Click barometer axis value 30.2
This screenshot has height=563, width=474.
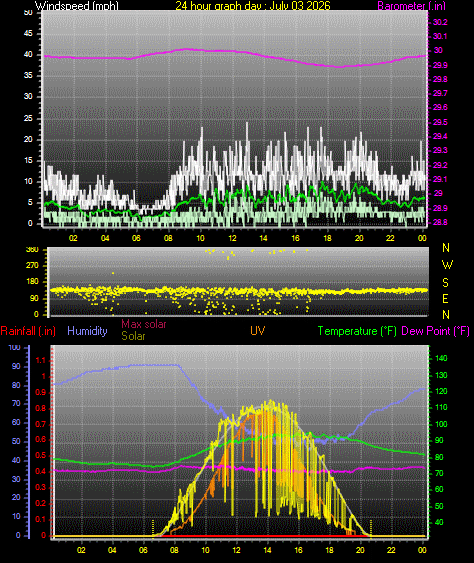click(x=440, y=22)
